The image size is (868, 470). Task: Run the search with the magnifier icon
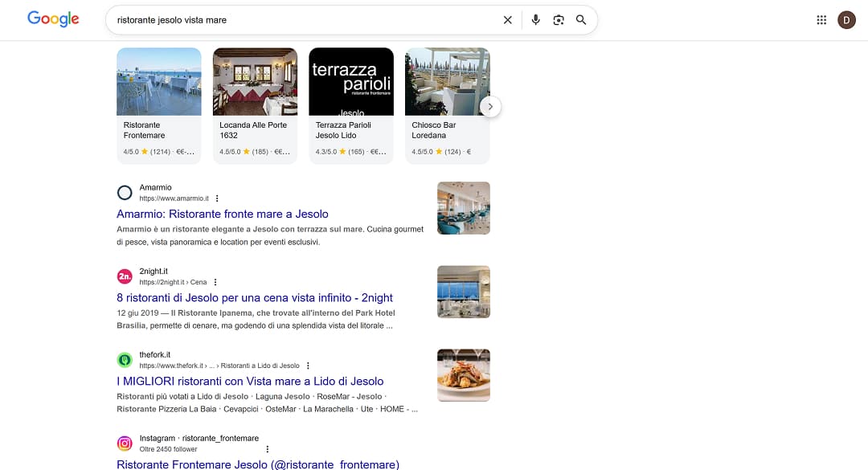[581, 19]
